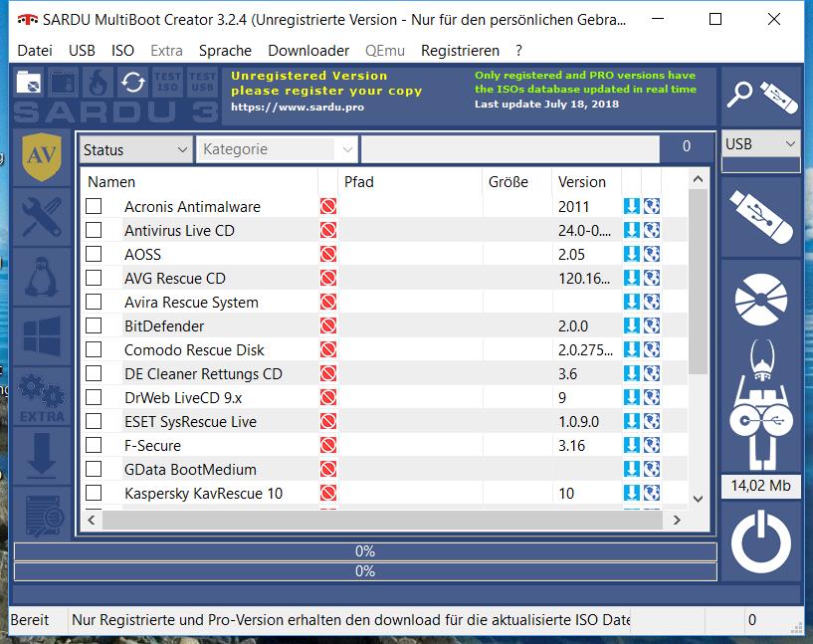The height and width of the screenshot is (644, 813).
Task: Open the Linux penguin category
Action: (42, 278)
